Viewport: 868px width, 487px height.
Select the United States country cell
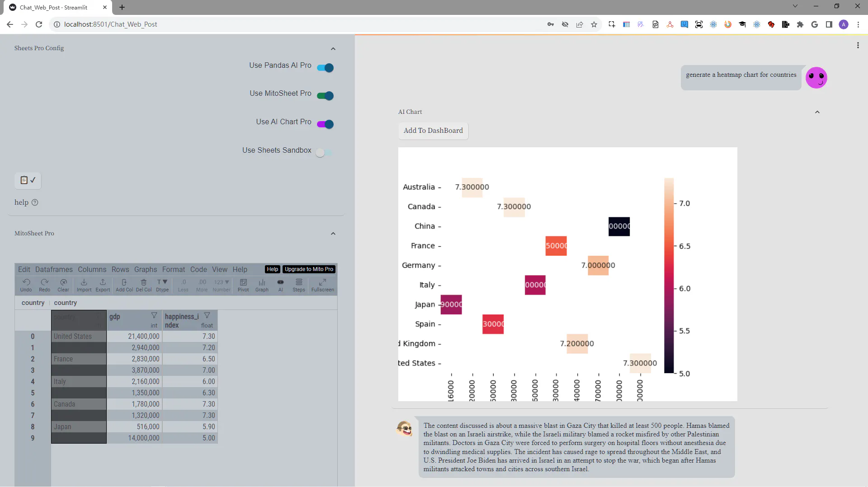tap(79, 337)
